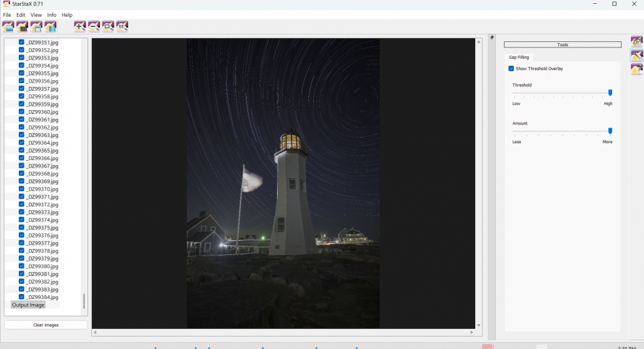Open the File menu
The height and width of the screenshot is (349, 644).
coord(7,15)
